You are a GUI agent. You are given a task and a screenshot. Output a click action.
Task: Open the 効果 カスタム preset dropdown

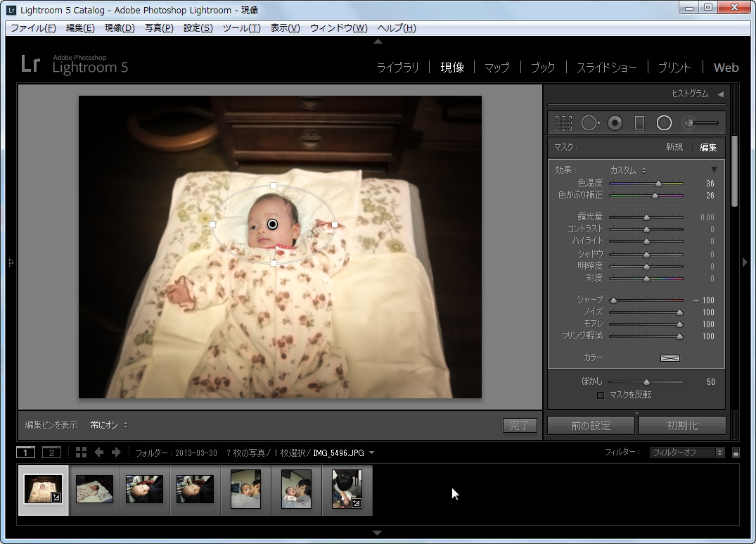coord(627,170)
